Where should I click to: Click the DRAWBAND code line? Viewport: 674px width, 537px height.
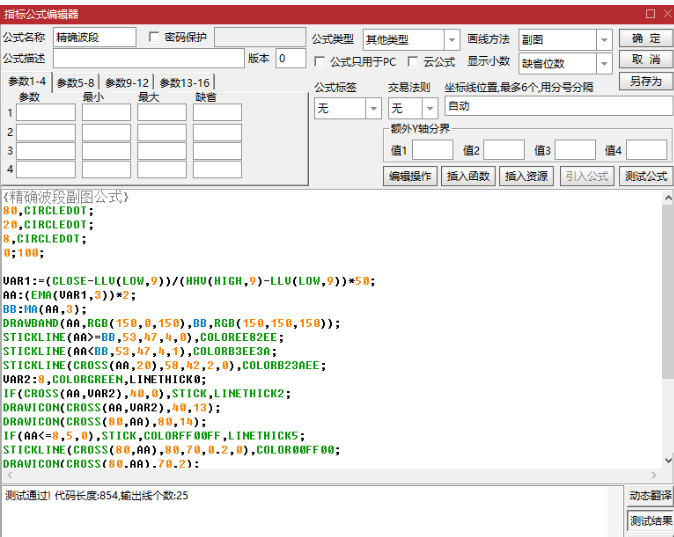coord(172,323)
